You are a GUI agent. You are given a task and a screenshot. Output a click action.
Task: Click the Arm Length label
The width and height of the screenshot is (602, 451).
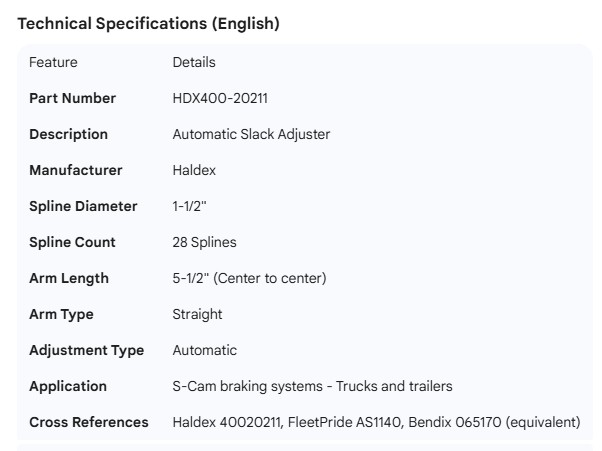coord(69,278)
